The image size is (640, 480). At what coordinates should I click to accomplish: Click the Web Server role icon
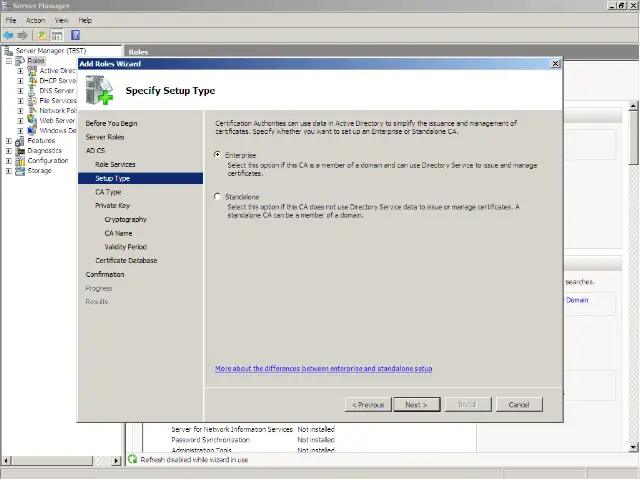pyautogui.click(x=32, y=120)
